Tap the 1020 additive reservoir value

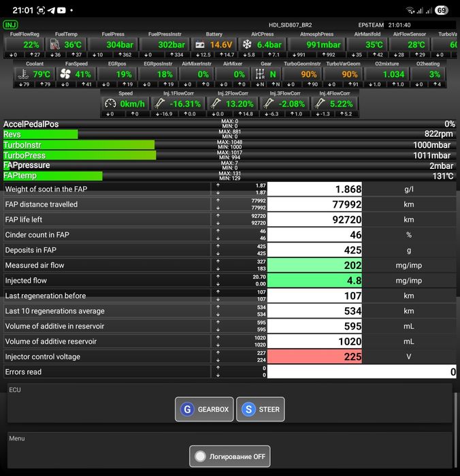pyautogui.click(x=314, y=342)
